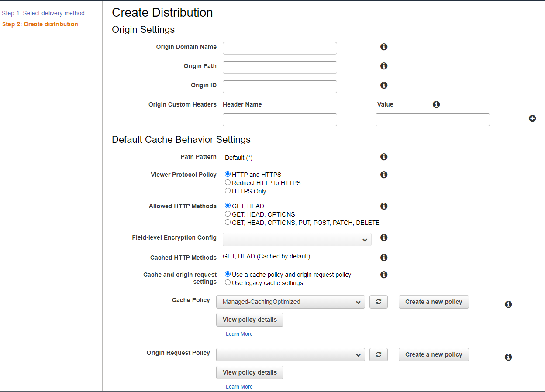The width and height of the screenshot is (545, 392).
Task: Select GET, HEAD, OPTIONS allowed methods
Action: pos(228,214)
